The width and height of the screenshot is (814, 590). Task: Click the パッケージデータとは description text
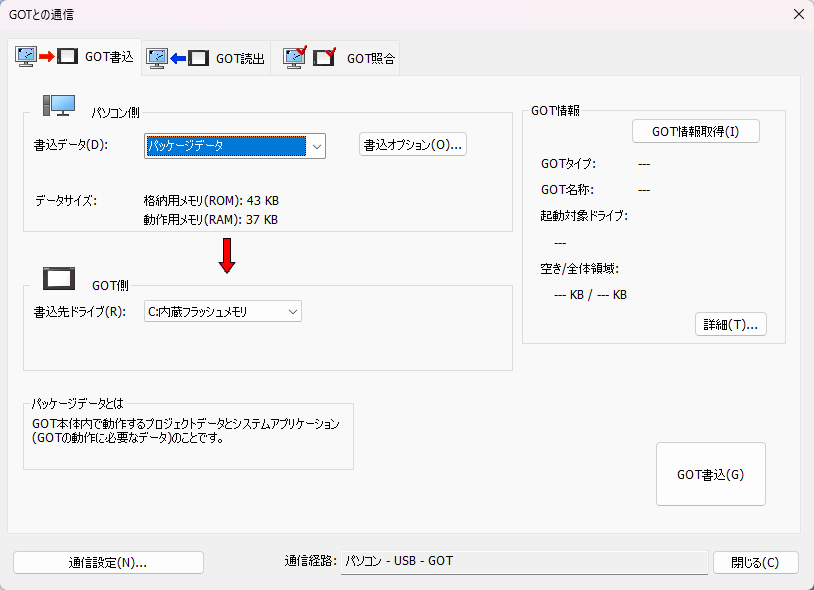click(186, 431)
